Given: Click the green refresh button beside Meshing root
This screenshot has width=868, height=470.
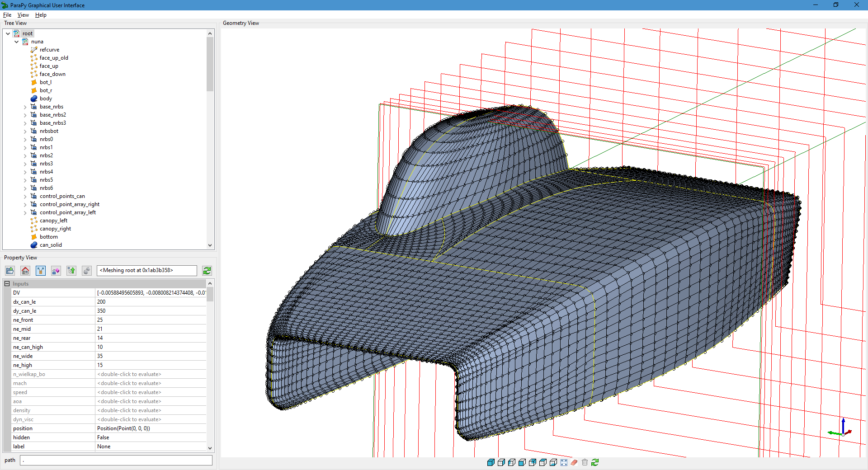Looking at the screenshot, I should (207, 271).
